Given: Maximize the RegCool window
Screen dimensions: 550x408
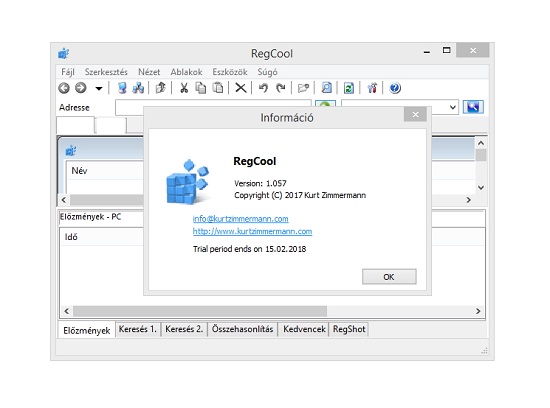Looking at the screenshot, I should (x=447, y=51).
